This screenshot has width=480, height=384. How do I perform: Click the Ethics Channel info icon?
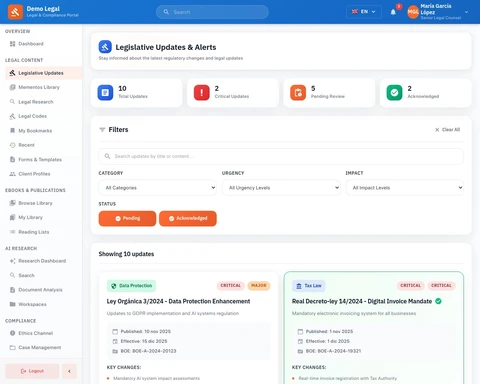point(13,333)
